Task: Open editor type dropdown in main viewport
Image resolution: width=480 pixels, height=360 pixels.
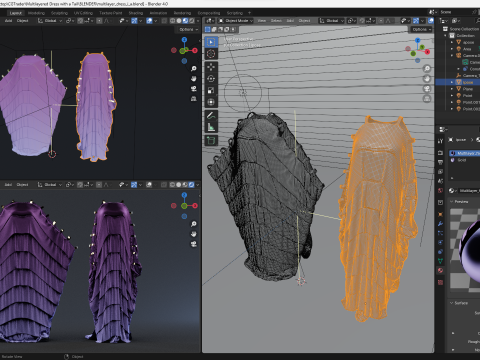Action: tap(210, 21)
